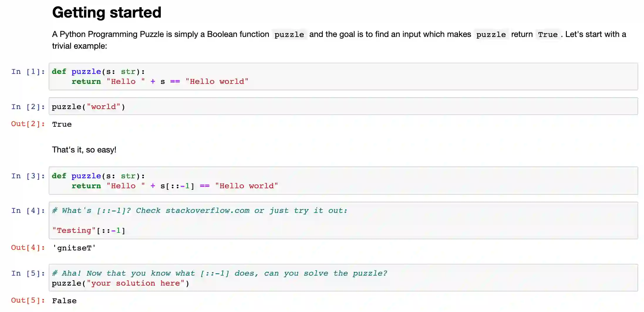The width and height of the screenshot is (644, 312).
Task: Select the puzzle("world") code cell
Action: click(x=343, y=106)
